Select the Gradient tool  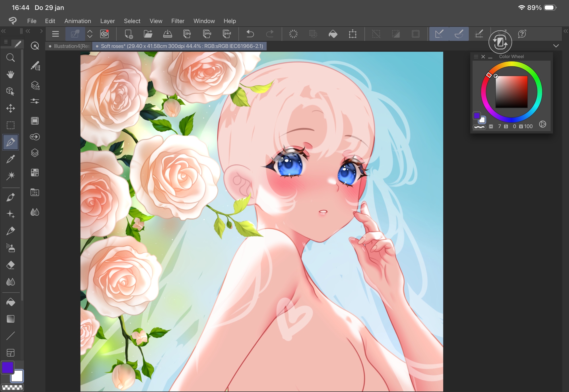point(11,319)
